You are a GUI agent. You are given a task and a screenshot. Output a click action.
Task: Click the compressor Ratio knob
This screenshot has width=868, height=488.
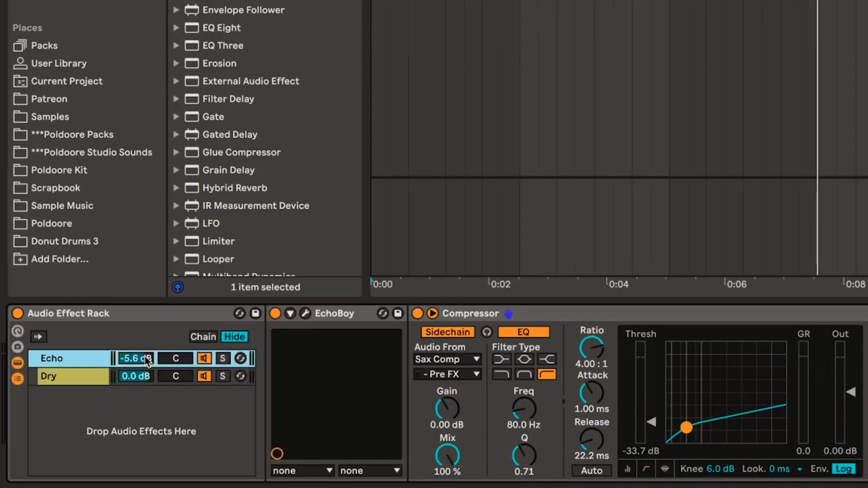[591, 347]
